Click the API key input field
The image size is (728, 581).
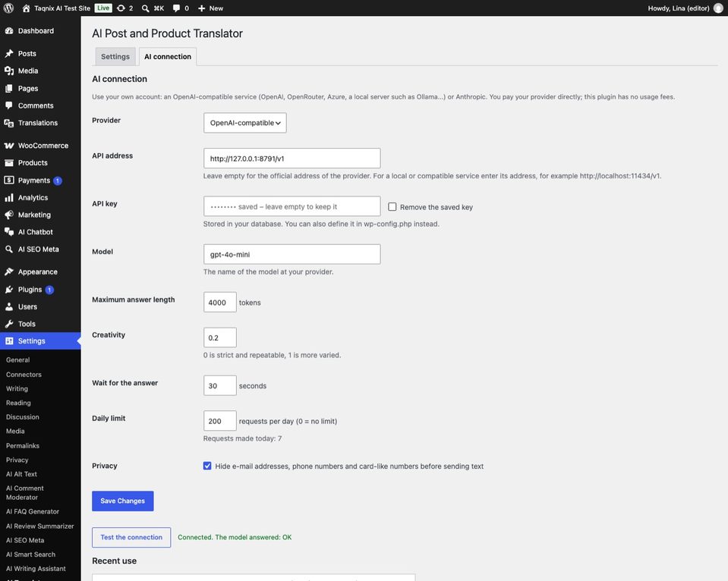point(292,206)
